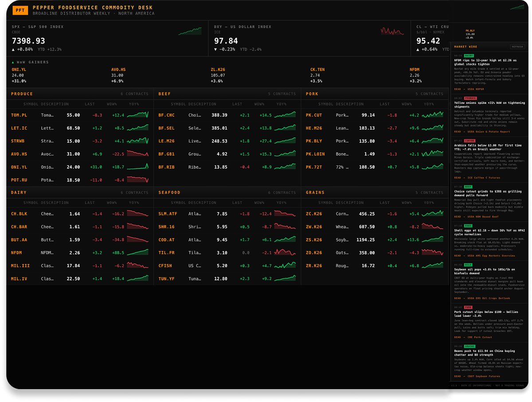Select MIL.IV symbol in Dairy
This screenshot has height=402, width=532.
pos(19,279)
